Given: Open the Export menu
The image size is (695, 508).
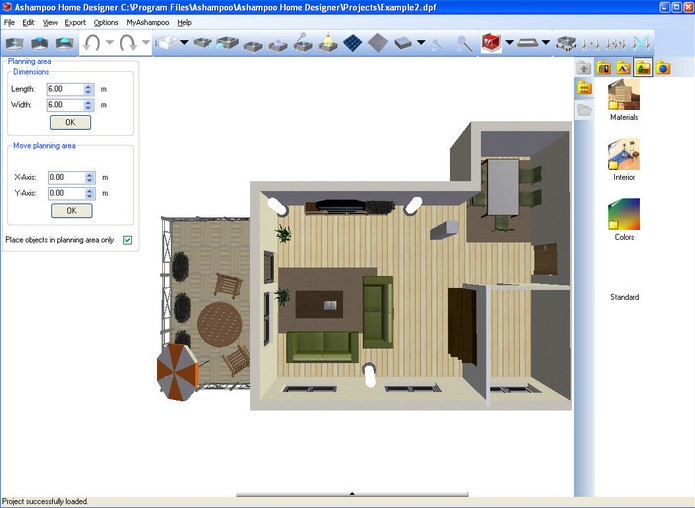Looking at the screenshot, I should 75,22.
